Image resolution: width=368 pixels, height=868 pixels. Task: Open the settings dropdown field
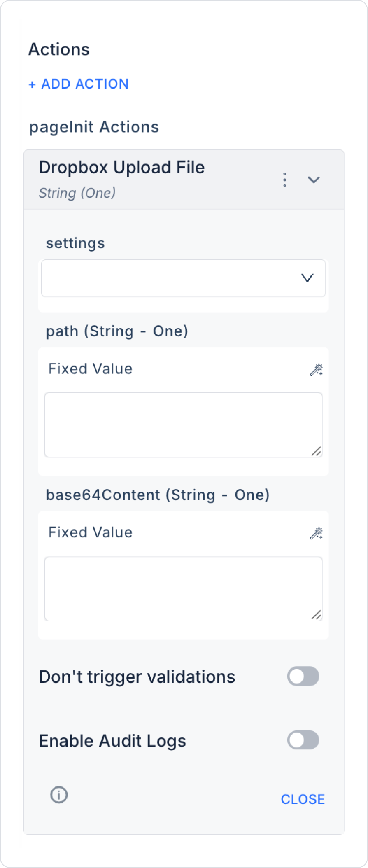coord(173,278)
